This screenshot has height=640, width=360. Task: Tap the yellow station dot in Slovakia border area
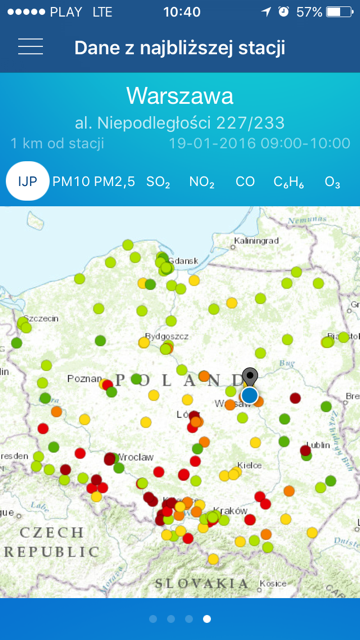(x=213, y=559)
